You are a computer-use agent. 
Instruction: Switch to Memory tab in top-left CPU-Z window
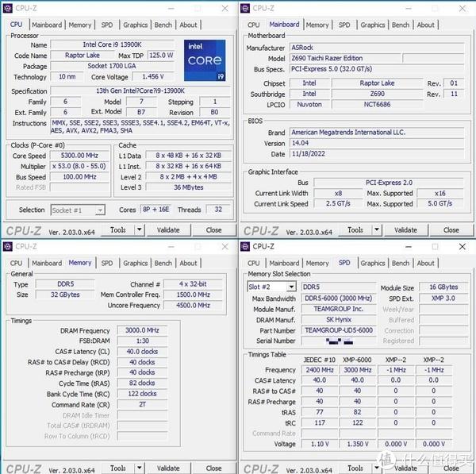pos(80,25)
